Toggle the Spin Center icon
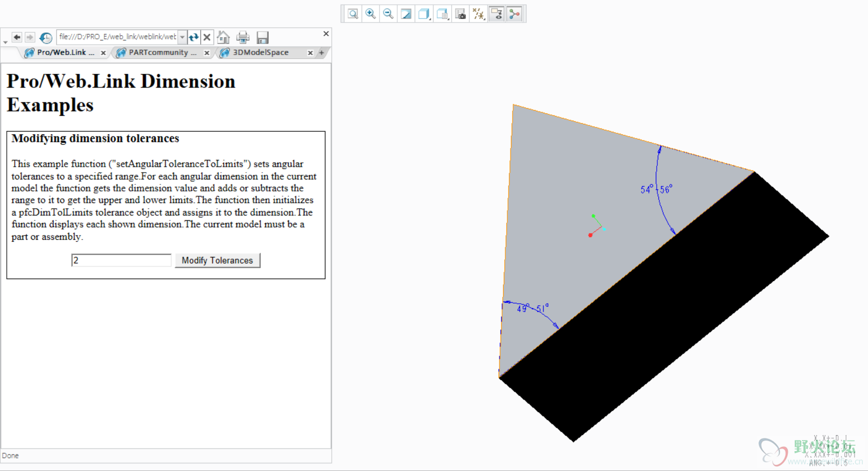Screen dimensions: 868x471 click(514, 14)
